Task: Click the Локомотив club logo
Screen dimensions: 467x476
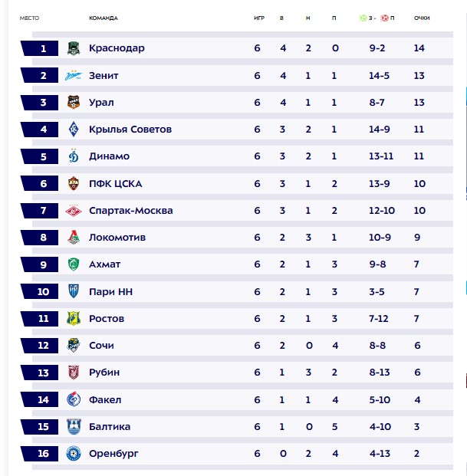Action: point(74,238)
